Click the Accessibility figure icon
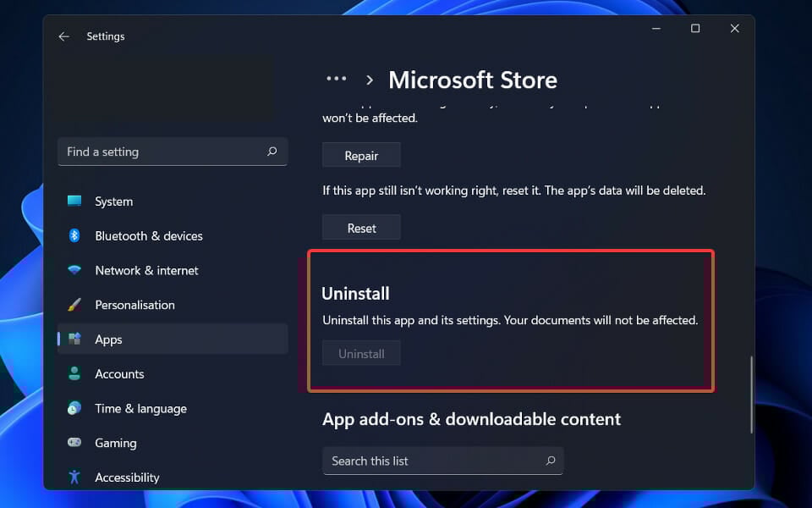812x508 pixels. tap(74, 477)
